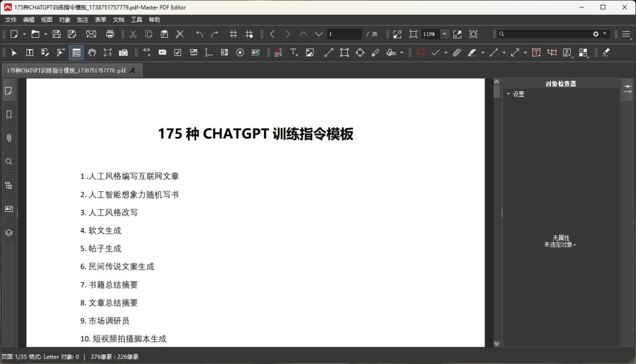Toggle the grid display

tap(234, 34)
